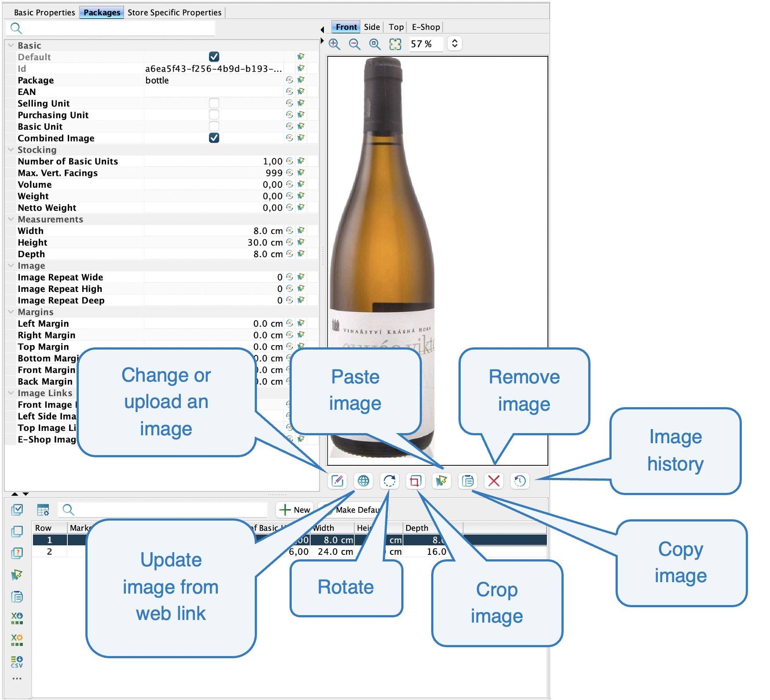The image size is (770, 700).
Task: Click the bottle preview image
Action: pos(382,257)
